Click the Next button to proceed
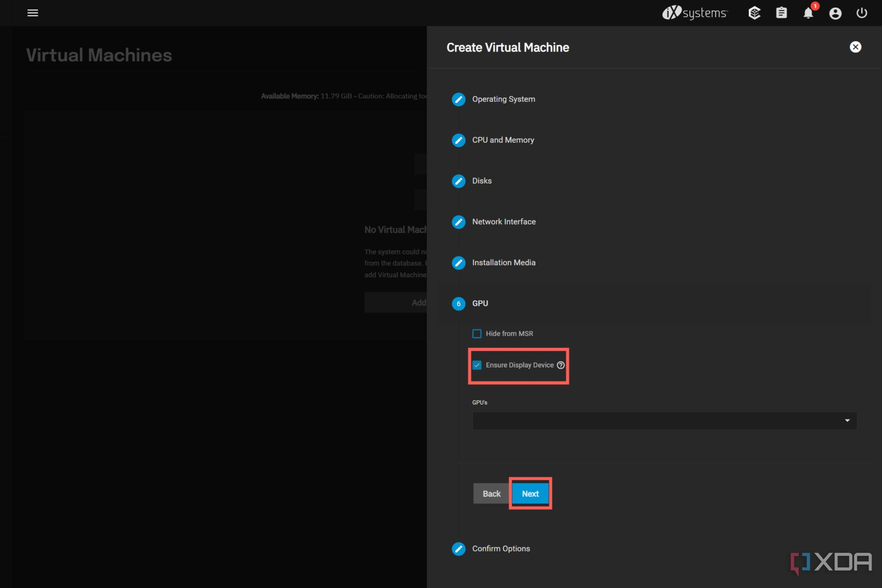This screenshot has width=882, height=588. tap(530, 493)
